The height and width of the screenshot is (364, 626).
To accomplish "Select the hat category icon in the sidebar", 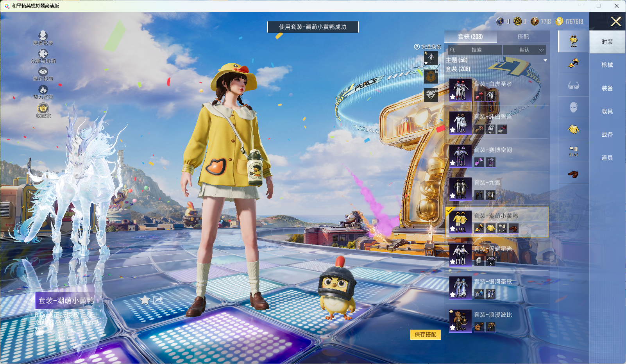I will [x=573, y=63].
